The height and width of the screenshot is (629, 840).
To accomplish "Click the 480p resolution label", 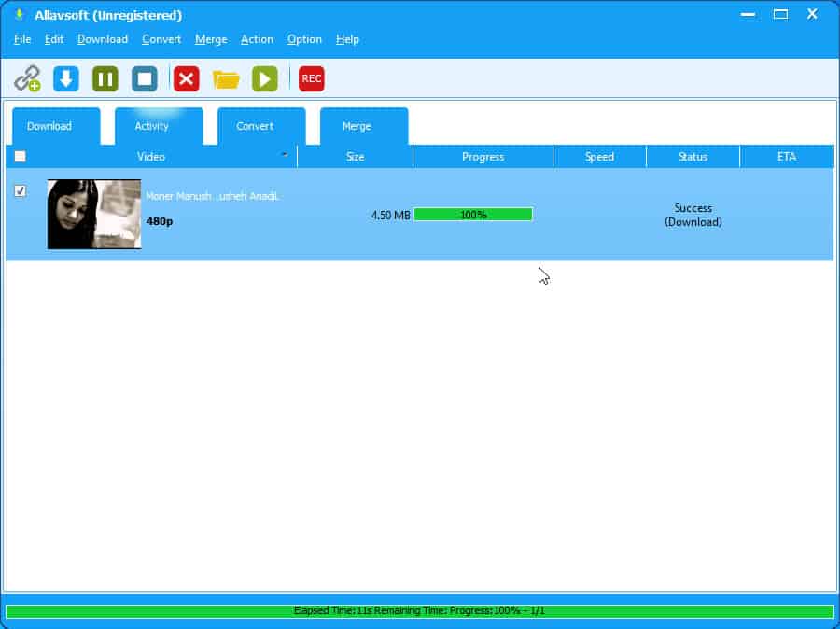I will pos(159,221).
